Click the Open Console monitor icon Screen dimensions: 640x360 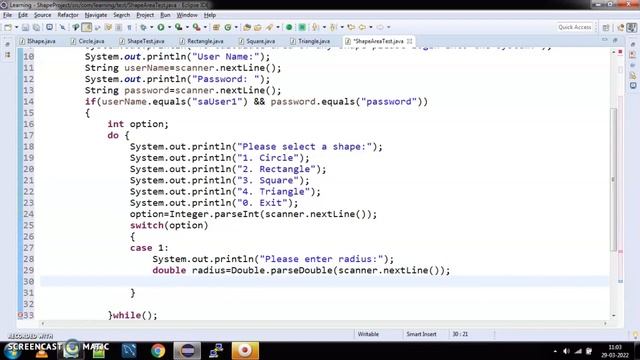(49, 27)
